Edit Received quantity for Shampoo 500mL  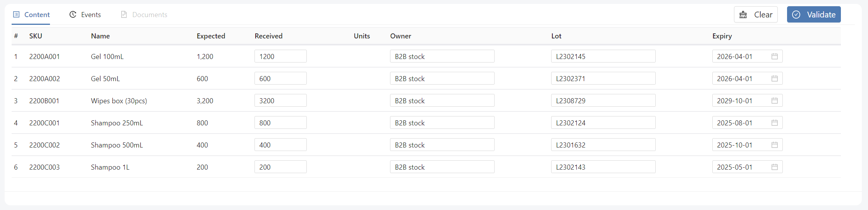280,145
